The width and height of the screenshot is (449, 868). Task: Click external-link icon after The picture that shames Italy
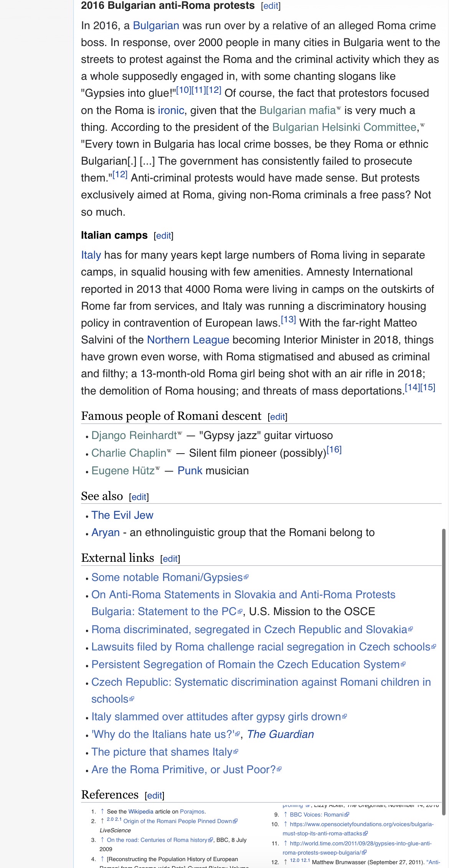tap(236, 751)
